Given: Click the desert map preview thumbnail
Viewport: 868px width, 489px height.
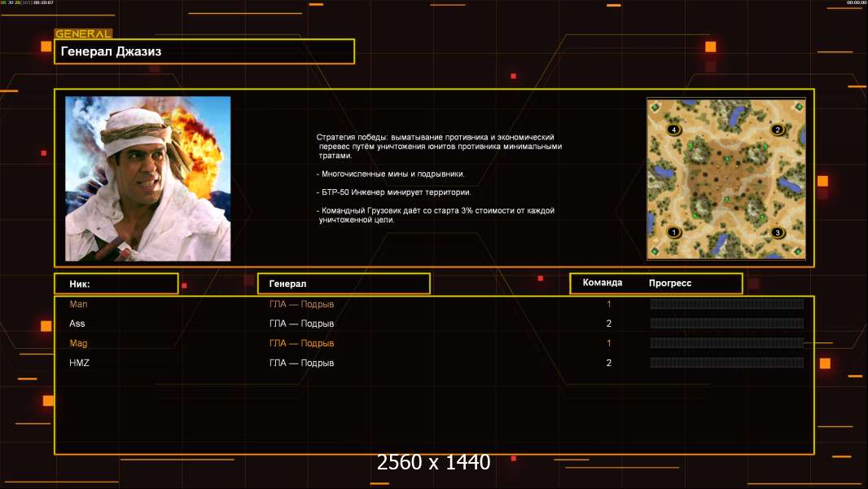Looking at the screenshot, I should coord(726,178).
